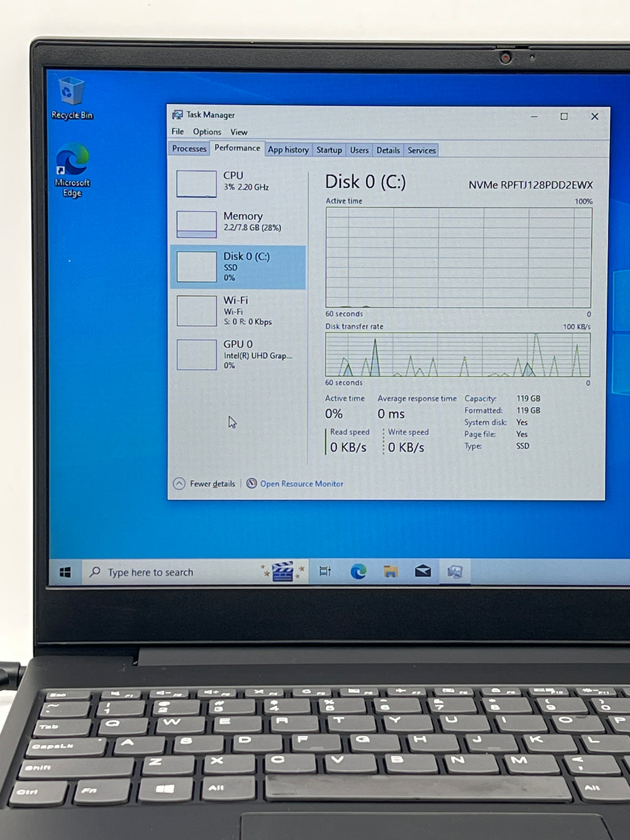Click the Type SSD value
Image resolution: width=630 pixels, height=840 pixels.
(x=522, y=446)
